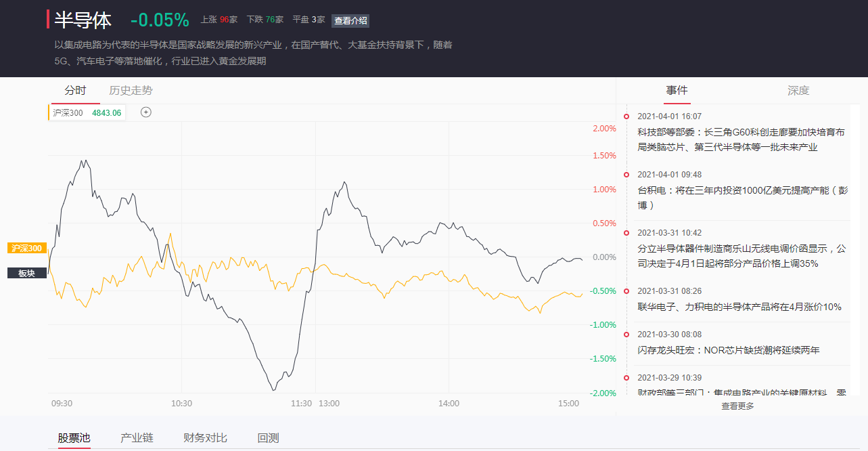This screenshot has height=451, width=868.
Task: Open the 回测 tab
Action: 268,438
